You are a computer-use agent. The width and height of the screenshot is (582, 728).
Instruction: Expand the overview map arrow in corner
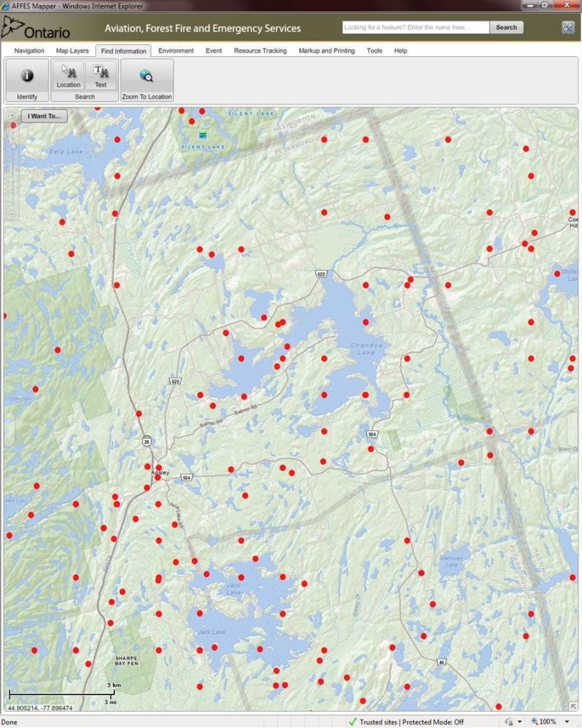(573, 705)
